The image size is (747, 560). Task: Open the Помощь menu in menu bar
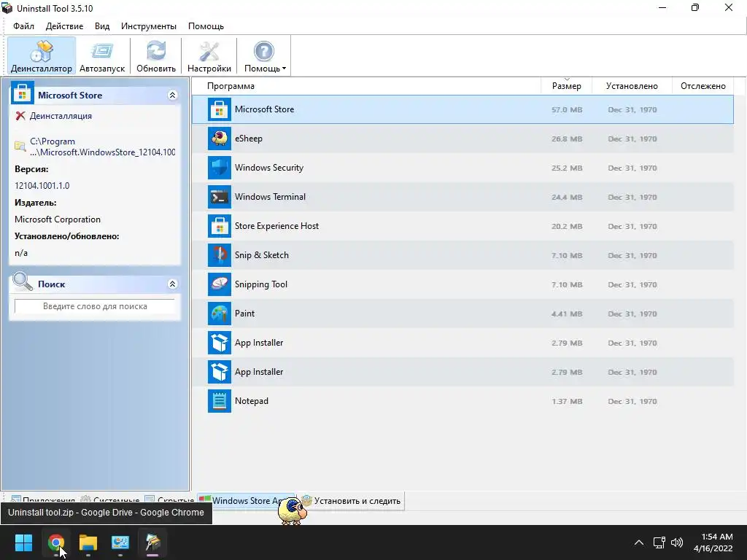click(206, 26)
